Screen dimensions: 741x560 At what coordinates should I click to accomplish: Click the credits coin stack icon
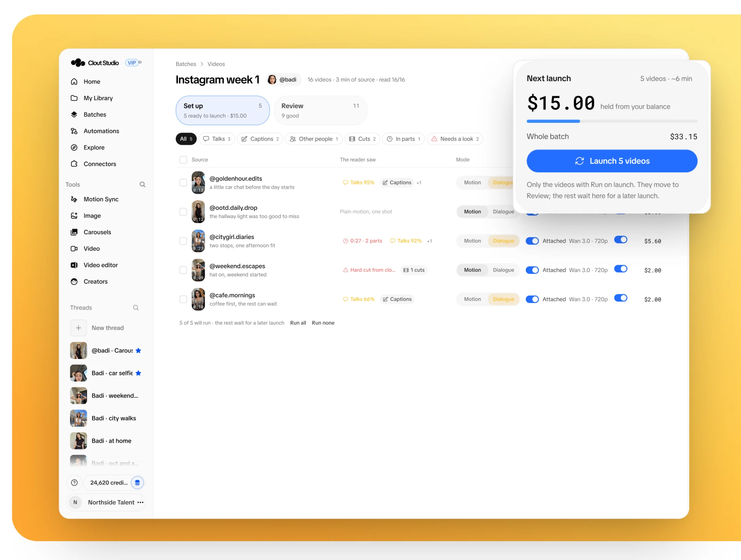click(137, 483)
